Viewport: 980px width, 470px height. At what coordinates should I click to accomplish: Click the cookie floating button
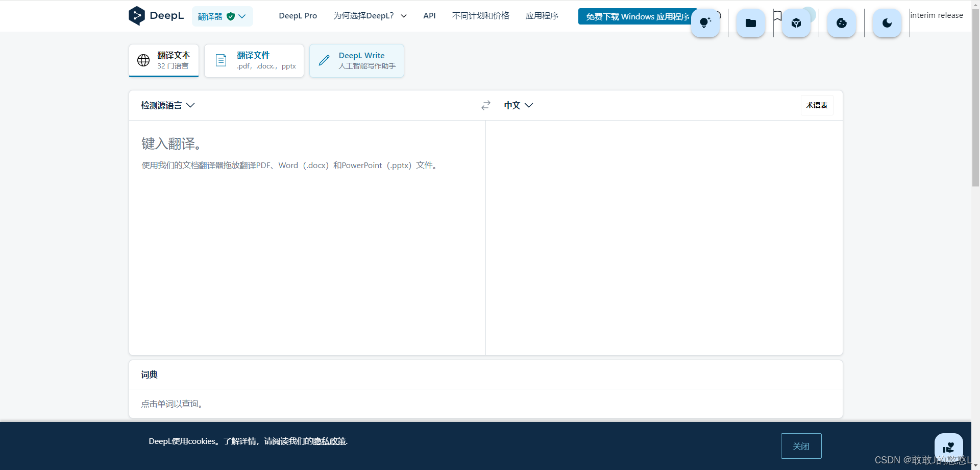(842, 23)
